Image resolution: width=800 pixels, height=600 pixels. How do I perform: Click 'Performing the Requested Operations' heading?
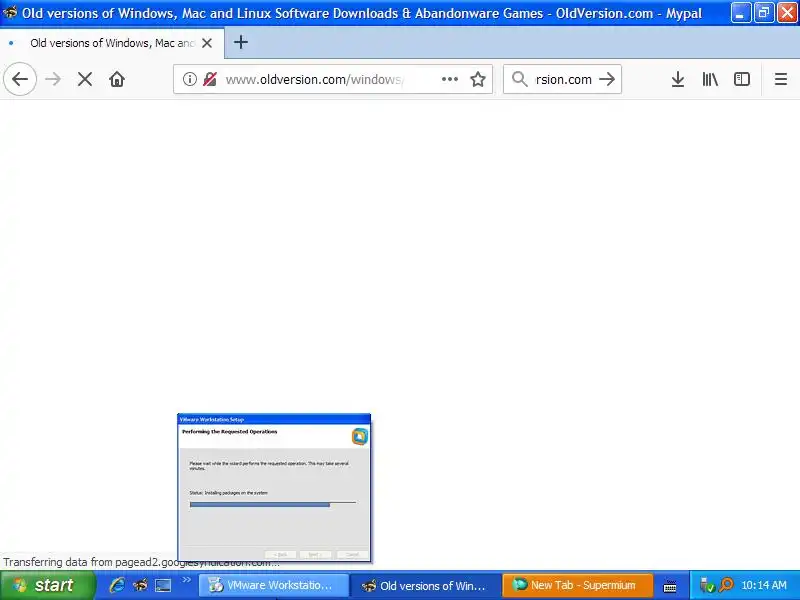[x=230, y=432]
